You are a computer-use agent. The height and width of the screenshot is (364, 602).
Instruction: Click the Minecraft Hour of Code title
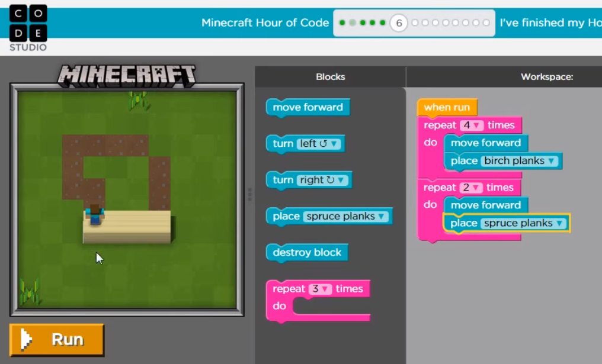click(265, 23)
